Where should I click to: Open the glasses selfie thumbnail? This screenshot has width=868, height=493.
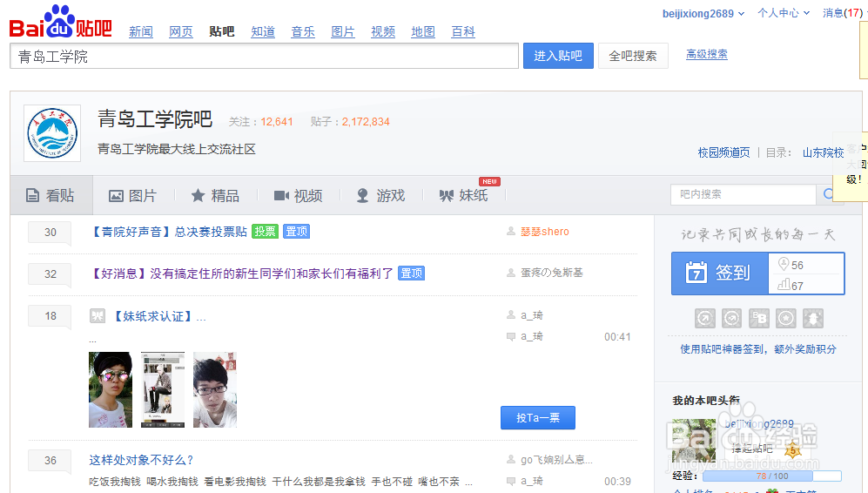click(x=215, y=389)
